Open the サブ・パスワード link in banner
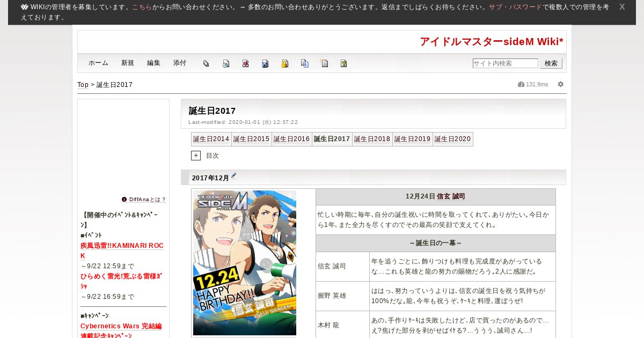 [515, 7]
